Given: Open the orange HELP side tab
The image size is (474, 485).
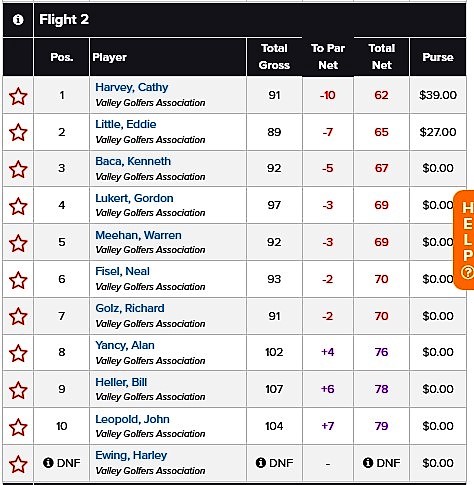Looking at the screenshot, I should coord(465,240).
